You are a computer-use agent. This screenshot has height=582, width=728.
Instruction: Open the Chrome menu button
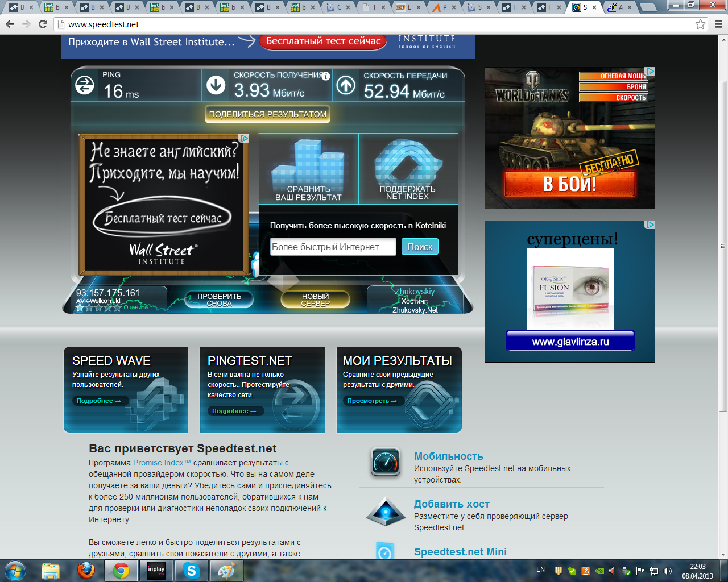[718, 24]
